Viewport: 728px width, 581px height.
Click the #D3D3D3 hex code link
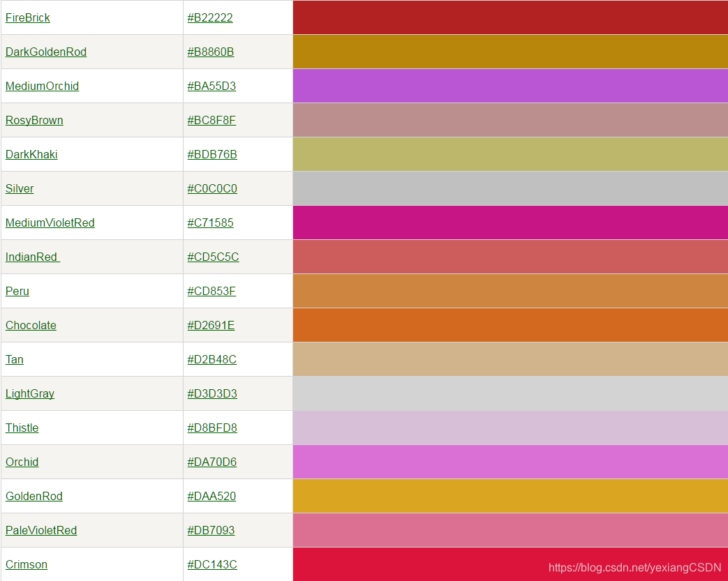212,393
